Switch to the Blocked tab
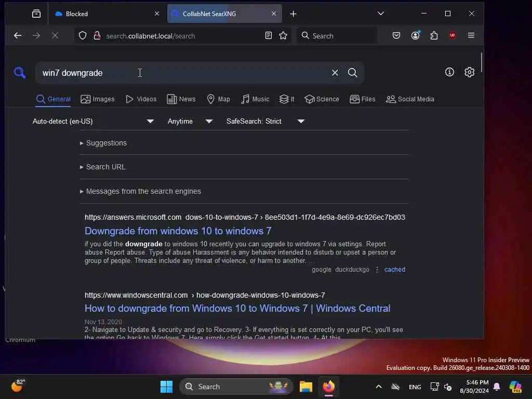 (107, 14)
